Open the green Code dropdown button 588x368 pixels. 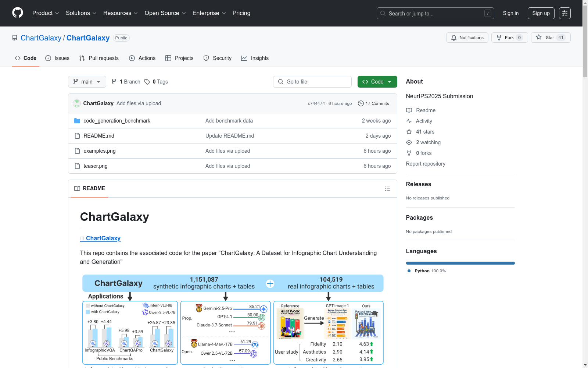click(377, 82)
